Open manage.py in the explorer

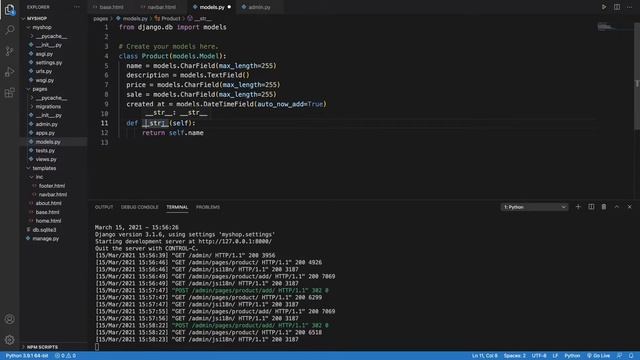click(x=45, y=238)
